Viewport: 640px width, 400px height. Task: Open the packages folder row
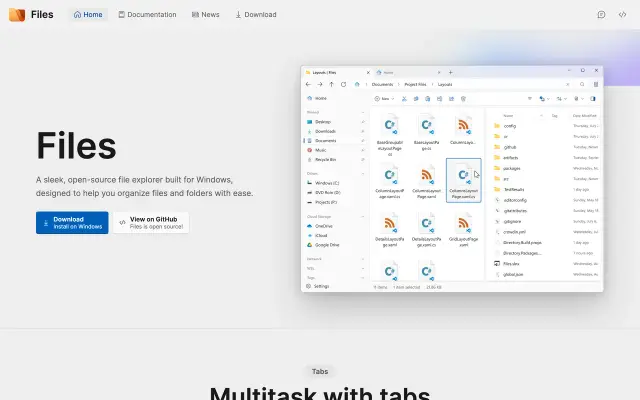coord(545,168)
